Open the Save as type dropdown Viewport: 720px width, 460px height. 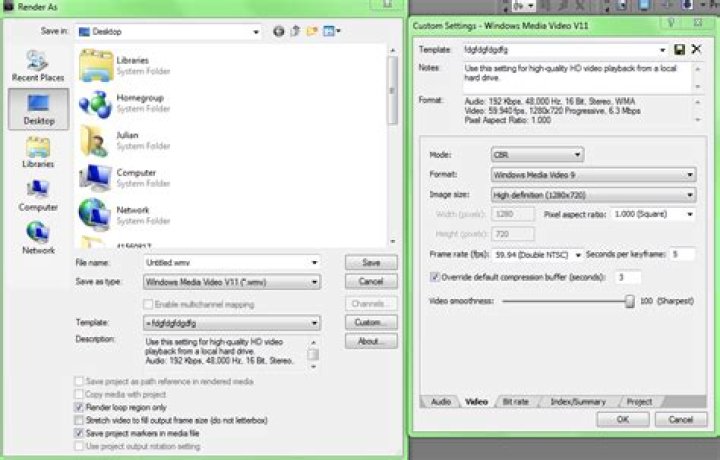(231, 282)
